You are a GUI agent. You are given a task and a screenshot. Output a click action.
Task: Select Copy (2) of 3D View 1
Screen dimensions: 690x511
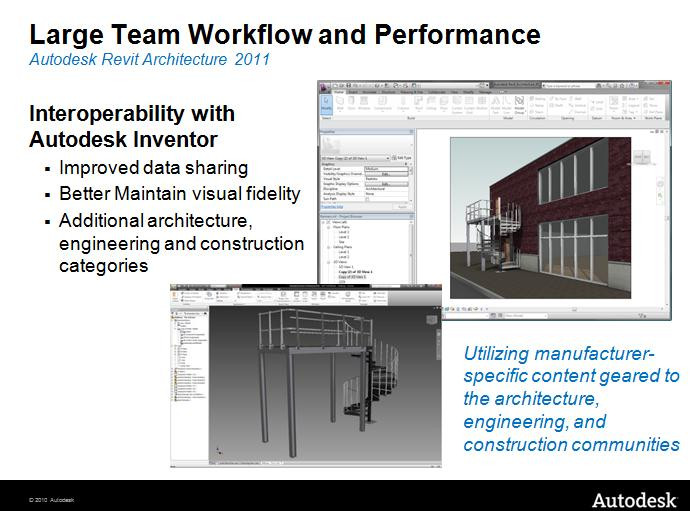tap(356, 272)
